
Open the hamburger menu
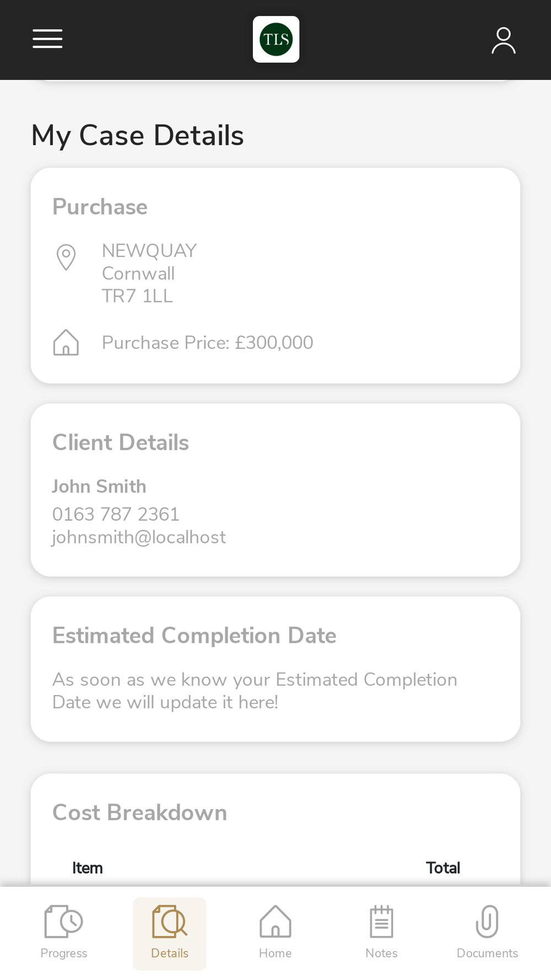(x=47, y=39)
